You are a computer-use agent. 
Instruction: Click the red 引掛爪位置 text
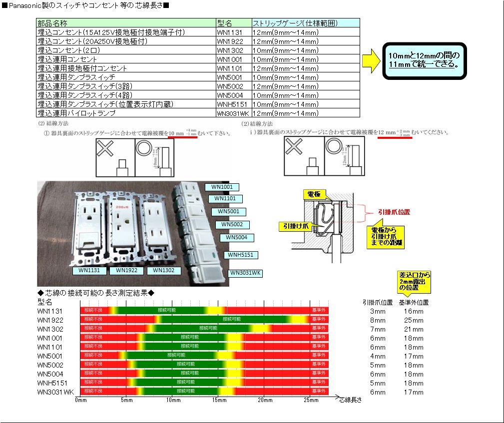click(x=394, y=212)
